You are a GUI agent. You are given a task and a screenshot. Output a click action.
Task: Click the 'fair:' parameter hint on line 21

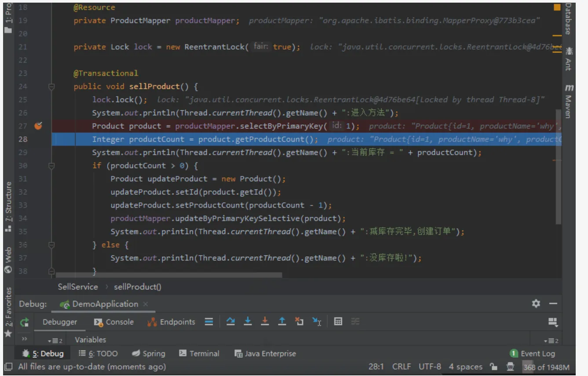coord(261,46)
